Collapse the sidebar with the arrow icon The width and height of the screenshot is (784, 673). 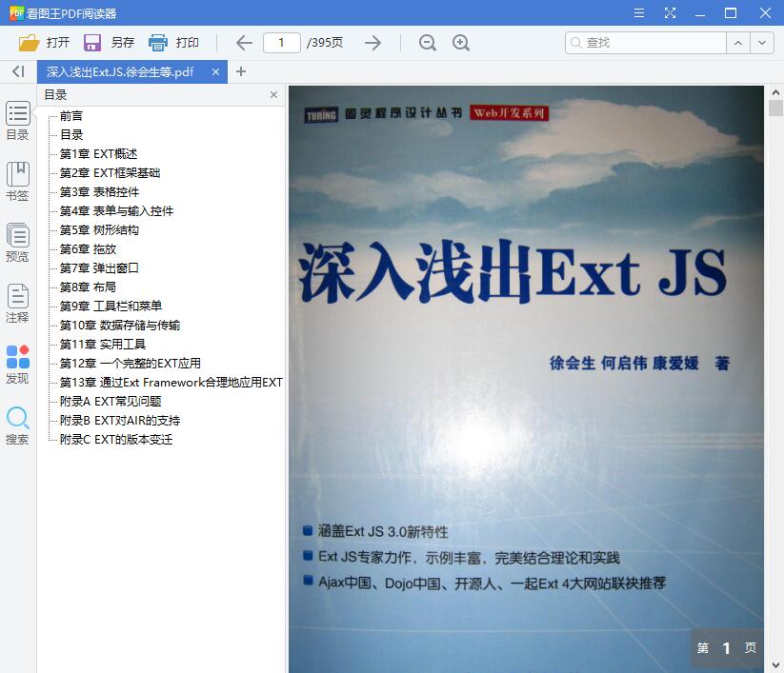[18, 71]
